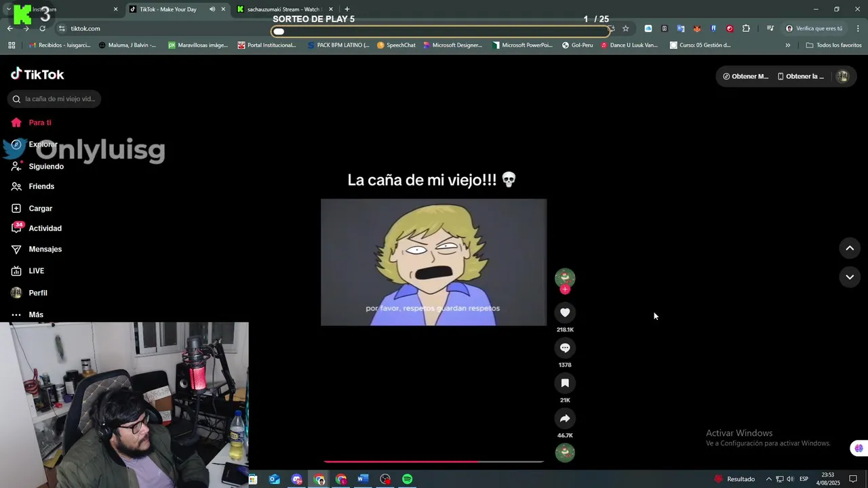Open Outlook from the taskbar

(275, 479)
